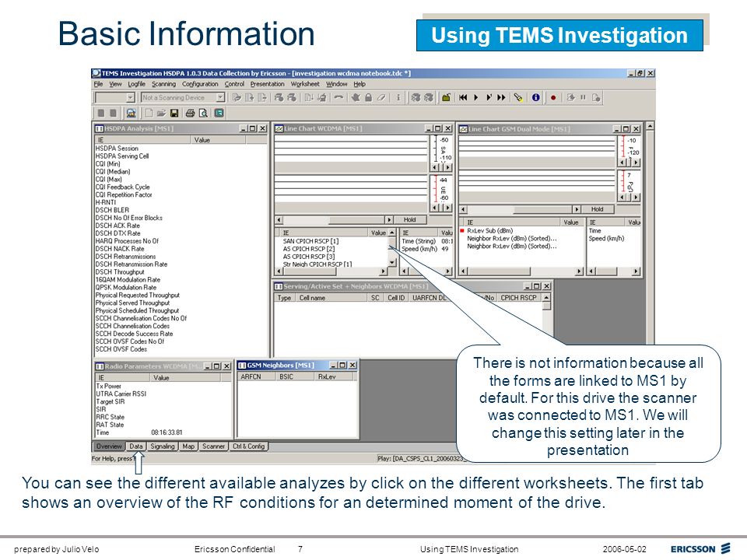Viewport: 747px width, 560px height.
Task: Click the rewind logfile playback icon
Action: tap(462, 98)
